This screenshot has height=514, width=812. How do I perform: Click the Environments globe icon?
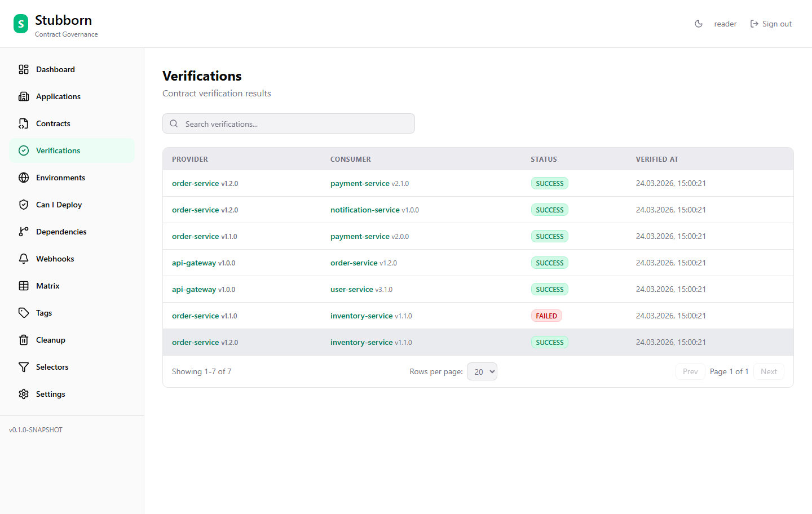click(x=24, y=178)
